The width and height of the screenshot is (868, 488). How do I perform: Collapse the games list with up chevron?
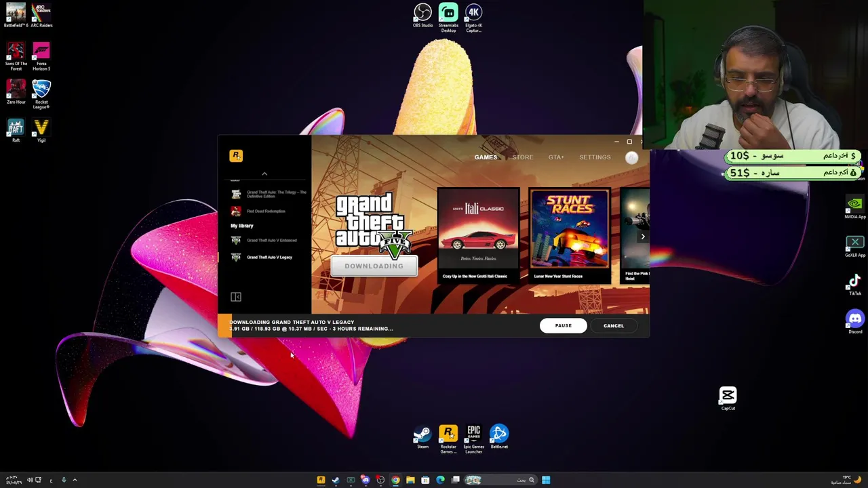(264, 174)
